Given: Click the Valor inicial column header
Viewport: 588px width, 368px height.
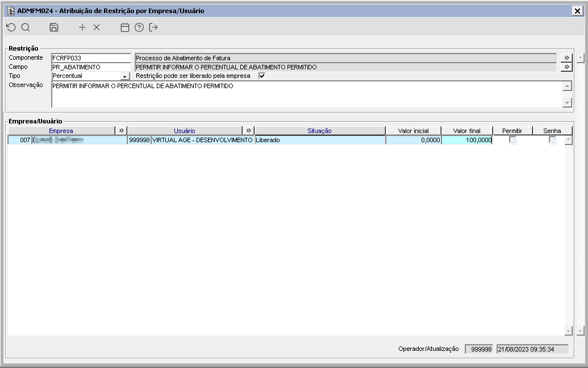Looking at the screenshot, I should [x=413, y=131].
